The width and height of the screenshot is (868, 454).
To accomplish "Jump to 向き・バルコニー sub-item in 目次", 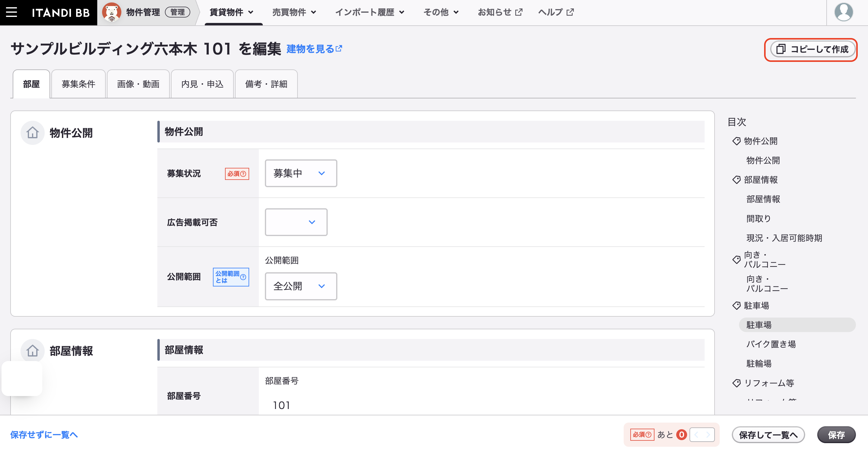I will [767, 283].
